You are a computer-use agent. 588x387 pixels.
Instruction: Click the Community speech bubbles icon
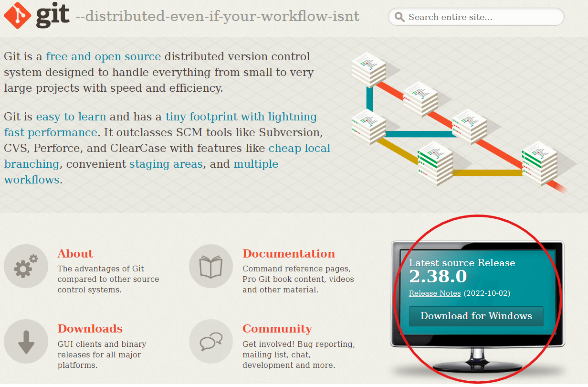pos(211,342)
